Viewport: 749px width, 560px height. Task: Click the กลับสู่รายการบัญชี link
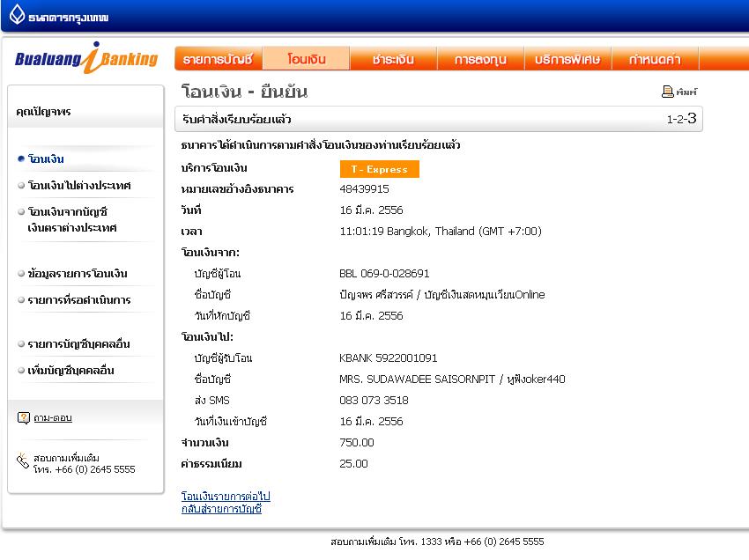221,508
